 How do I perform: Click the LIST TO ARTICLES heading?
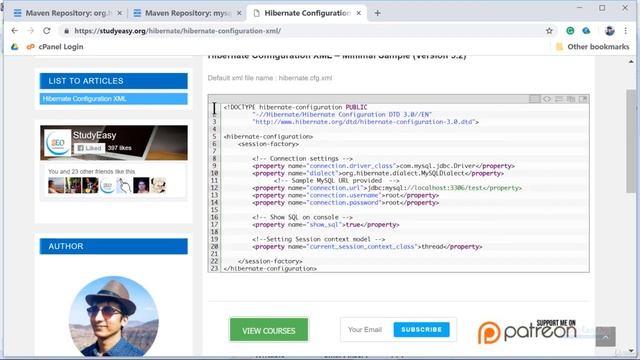click(113, 81)
